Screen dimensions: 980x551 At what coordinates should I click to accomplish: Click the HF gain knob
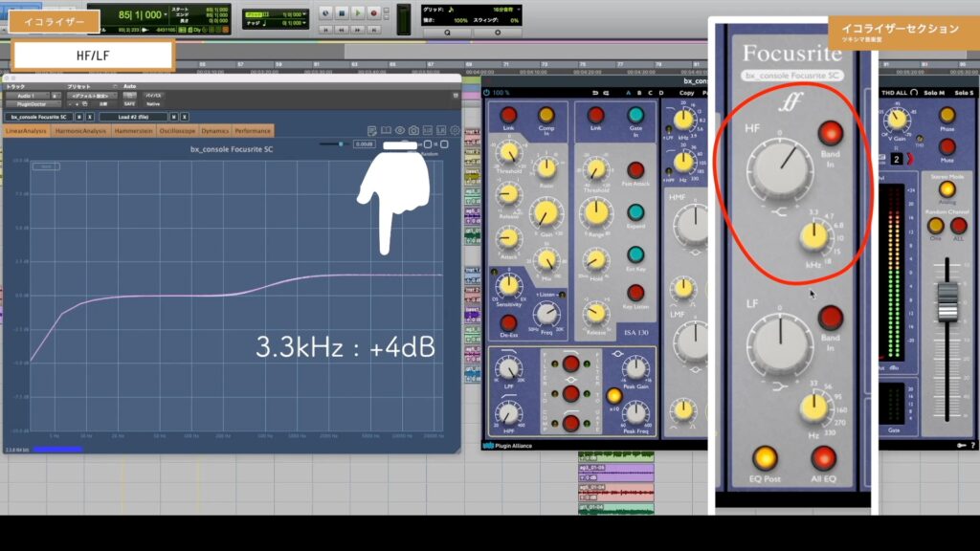[780, 168]
